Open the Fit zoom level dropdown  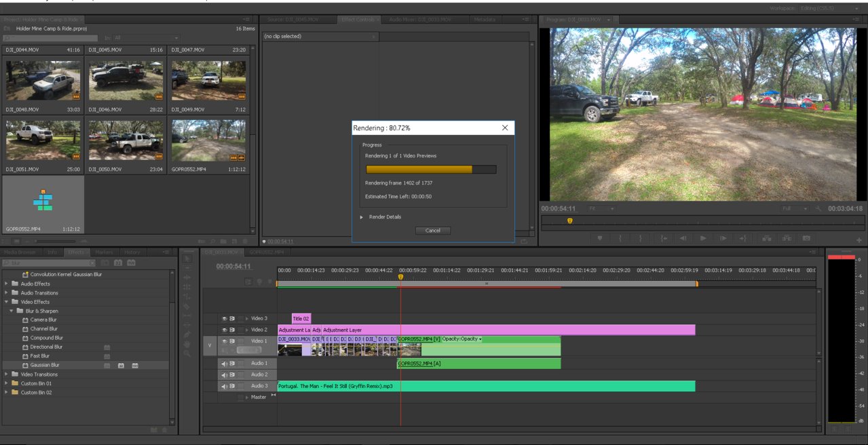click(601, 208)
